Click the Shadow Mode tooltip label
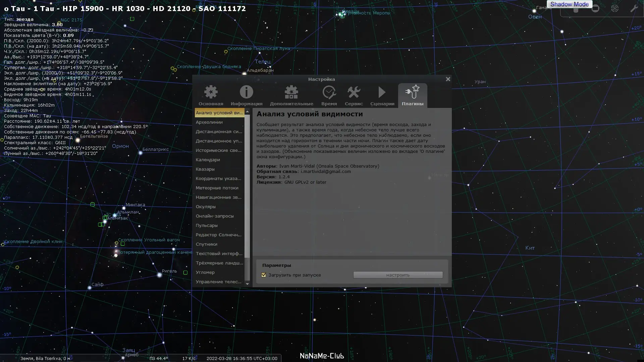644x362 pixels. tap(569, 4)
